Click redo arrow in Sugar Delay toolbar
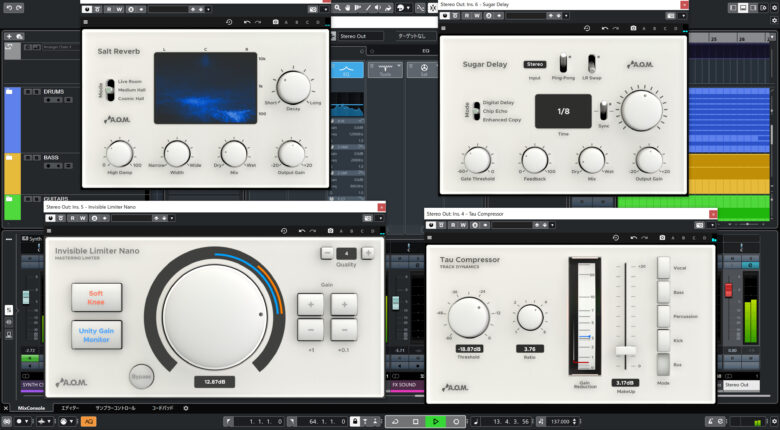 tap(615, 28)
